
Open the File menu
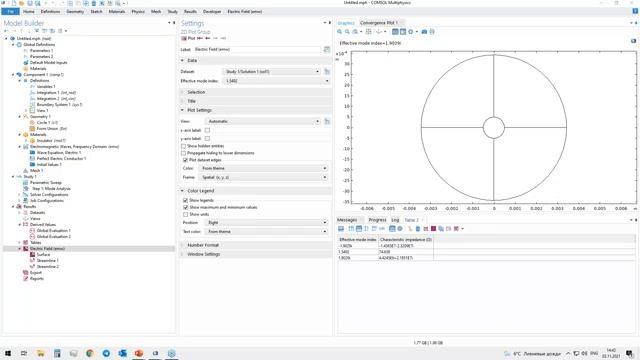tap(10, 11)
